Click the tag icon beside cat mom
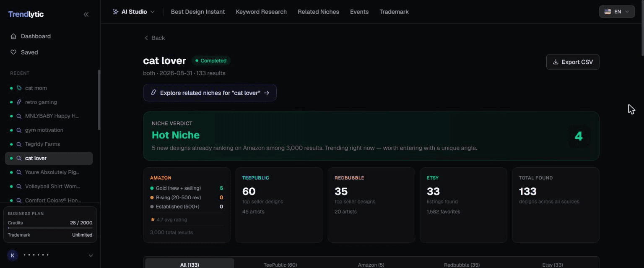 (x=19, y=88)
